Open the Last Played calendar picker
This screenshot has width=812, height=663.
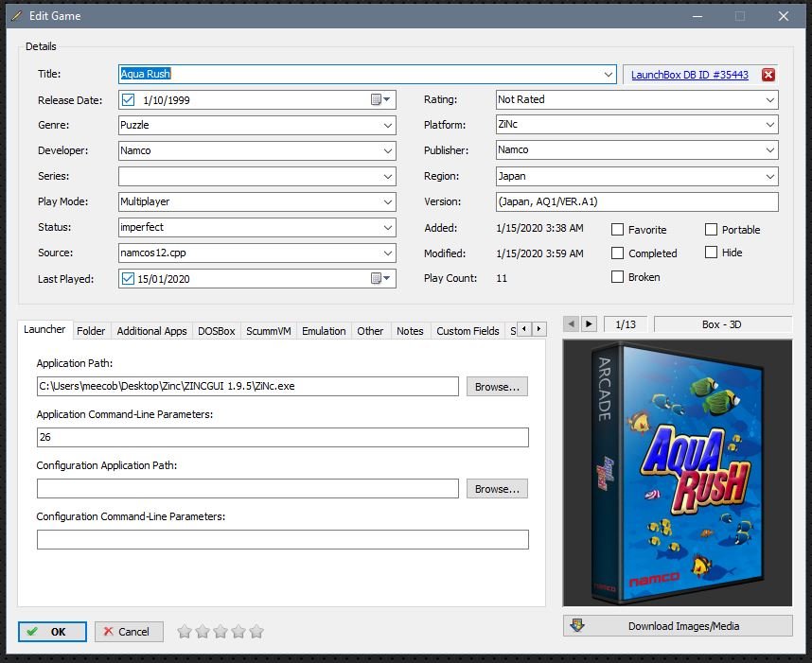[x=380, y=278]
